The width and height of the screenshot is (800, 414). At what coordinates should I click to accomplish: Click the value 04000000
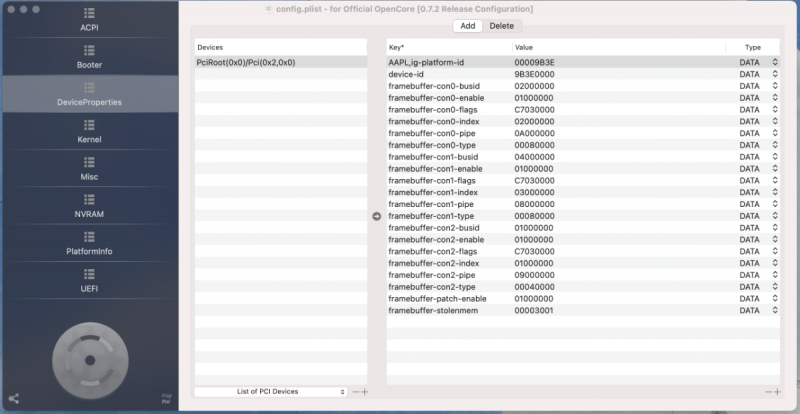click(x=534, y=157)
